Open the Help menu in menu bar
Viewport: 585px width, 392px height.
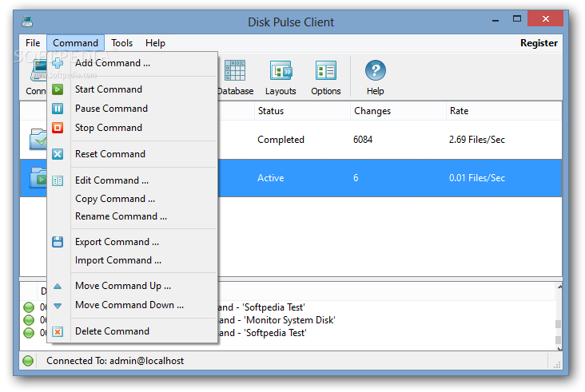(155, 43)
